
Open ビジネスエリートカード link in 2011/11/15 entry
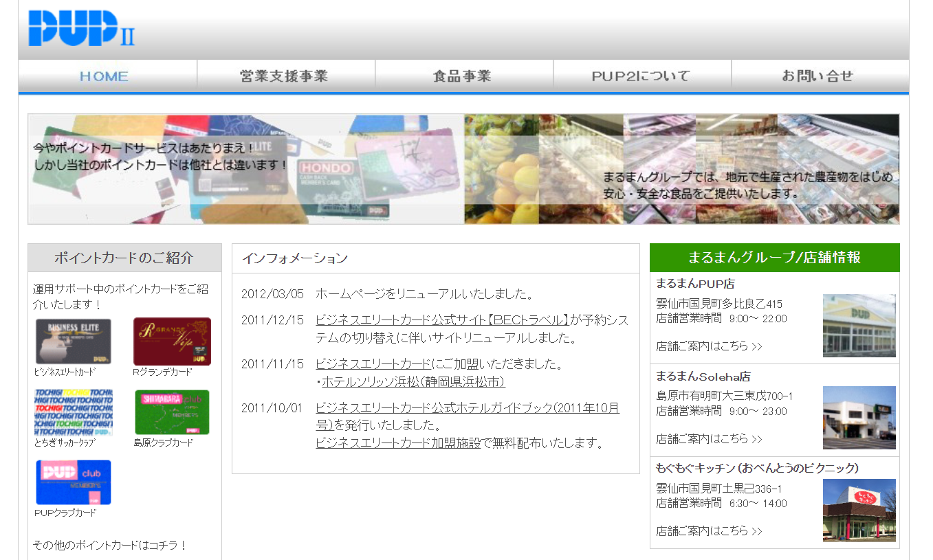373,363
